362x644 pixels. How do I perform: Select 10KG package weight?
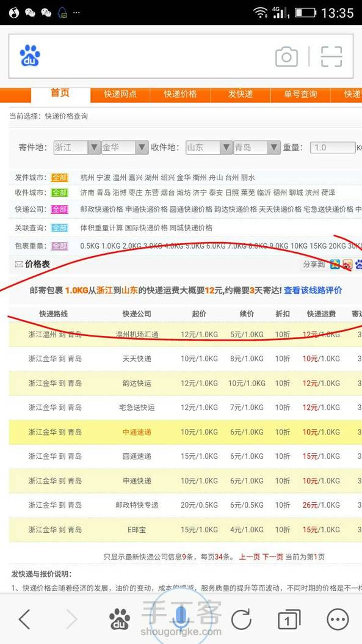(x=299, y=246)
